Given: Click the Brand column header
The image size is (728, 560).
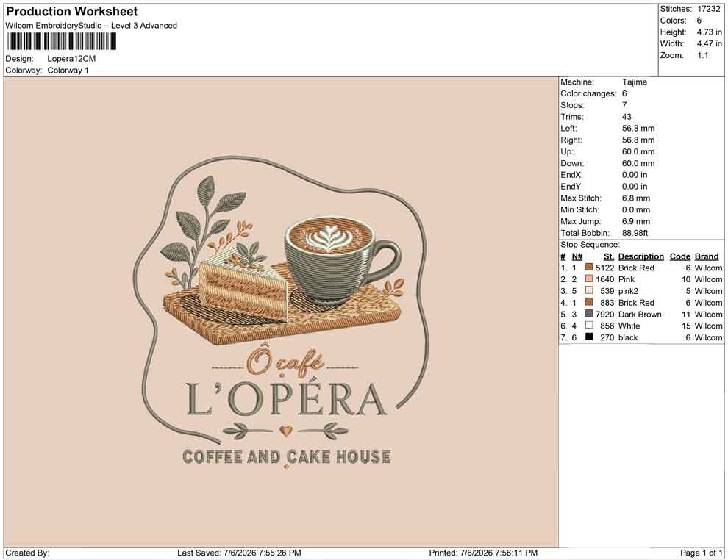Looking at the screenshot, I should 707,256.
